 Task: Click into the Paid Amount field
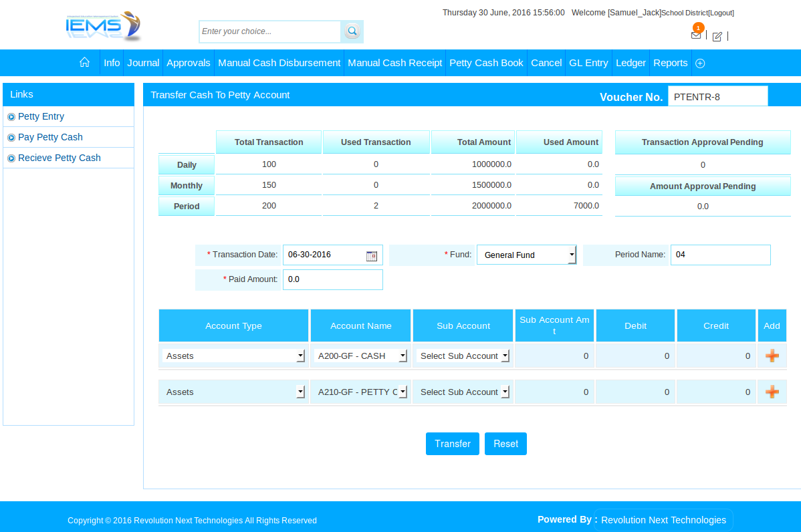(332, 279)
